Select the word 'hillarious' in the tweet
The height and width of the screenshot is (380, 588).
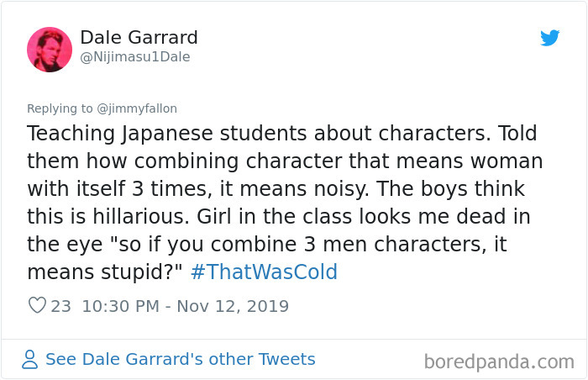tap(140, 217)
